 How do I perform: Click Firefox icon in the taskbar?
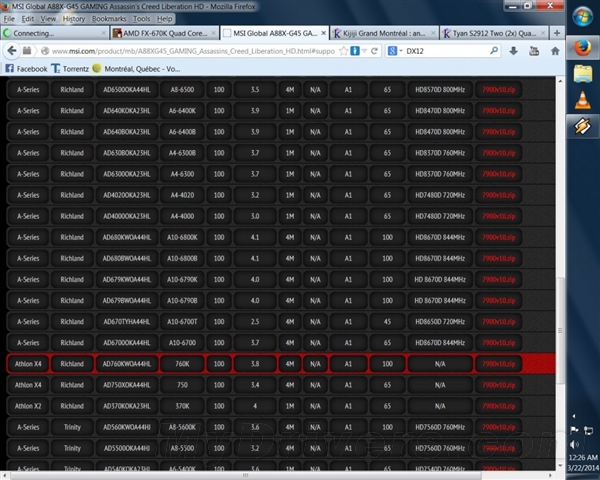(x=582, y=48)
